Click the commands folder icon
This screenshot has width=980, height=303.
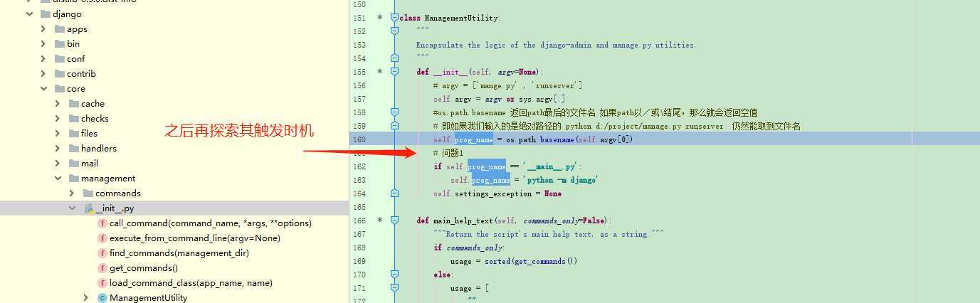coord(88,193)
